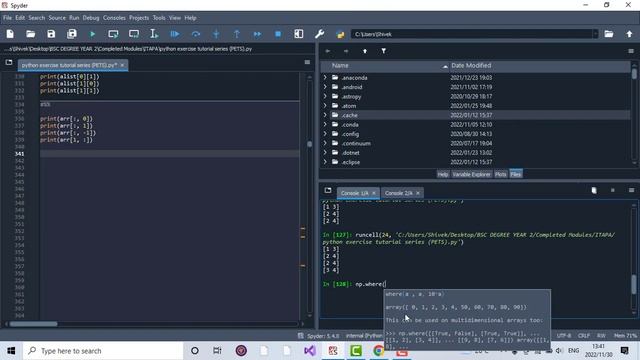Screen dimensions: 640x360
Task: Maximize current pane icon
Action: click(x=299, y=34)
